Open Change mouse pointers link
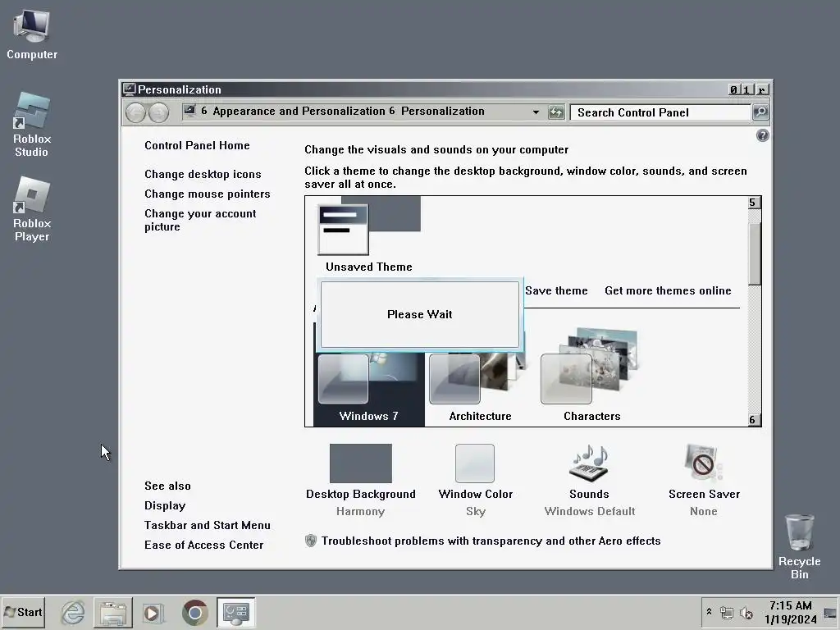The height and width of the screenshot is (630, 840). [208, 194]
